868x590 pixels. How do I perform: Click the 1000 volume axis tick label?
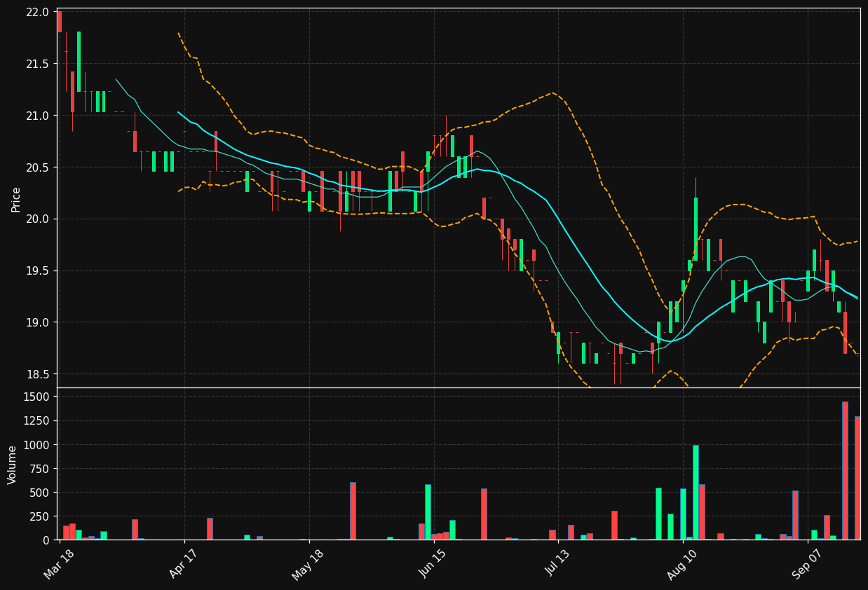37,445
